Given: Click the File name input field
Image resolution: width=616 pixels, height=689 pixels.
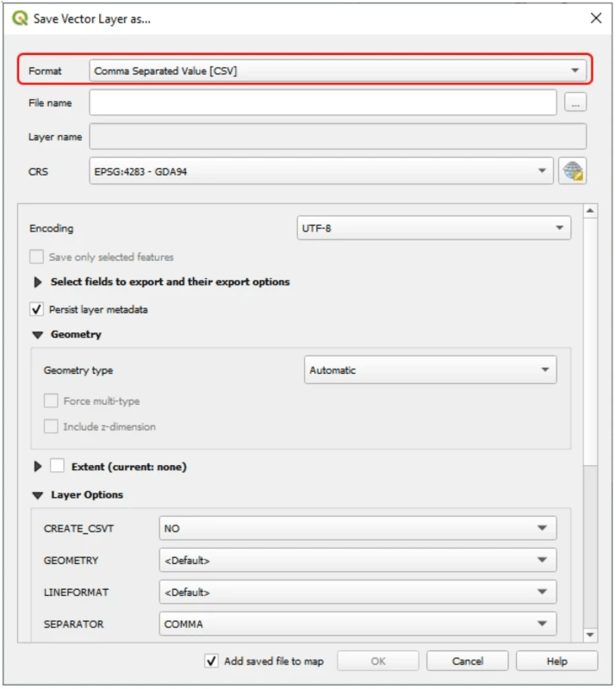Looking at the screenshot, I should [x=323, y=102].
